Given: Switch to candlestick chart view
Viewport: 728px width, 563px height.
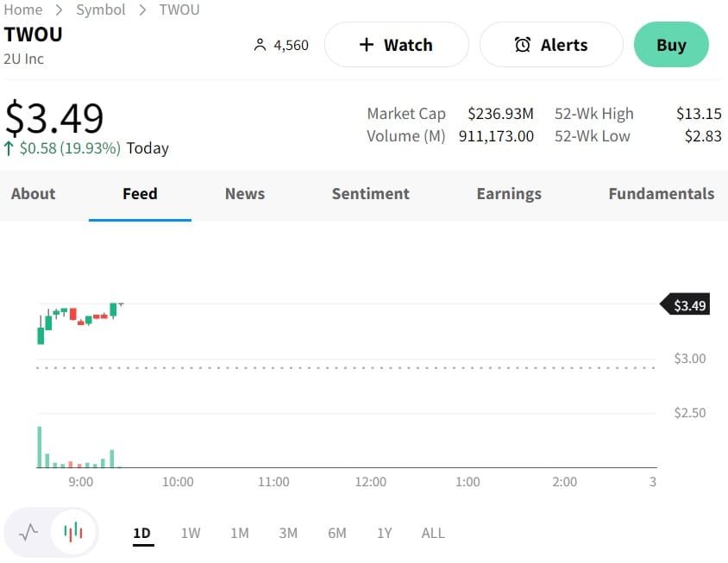Looking at the screenshot, I should [74, 532].
